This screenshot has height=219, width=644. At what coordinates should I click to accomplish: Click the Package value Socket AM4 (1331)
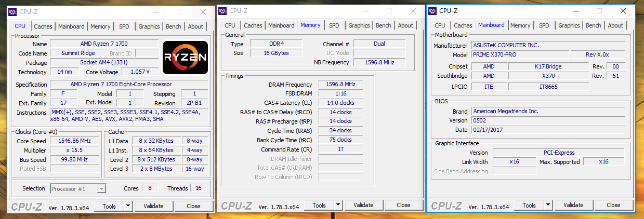pos(104,62)
